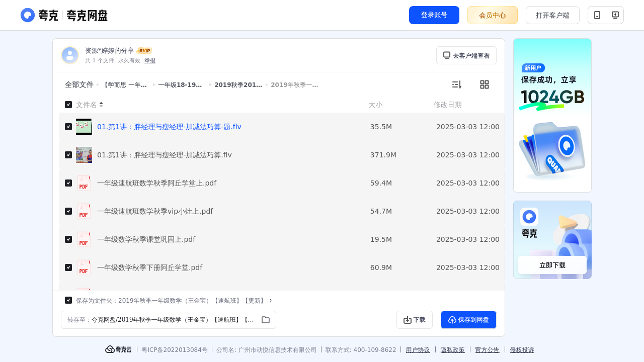
Task: Open file 一年级数学秋季下册阿丘学堂.pdf
Action: [149, 267]
